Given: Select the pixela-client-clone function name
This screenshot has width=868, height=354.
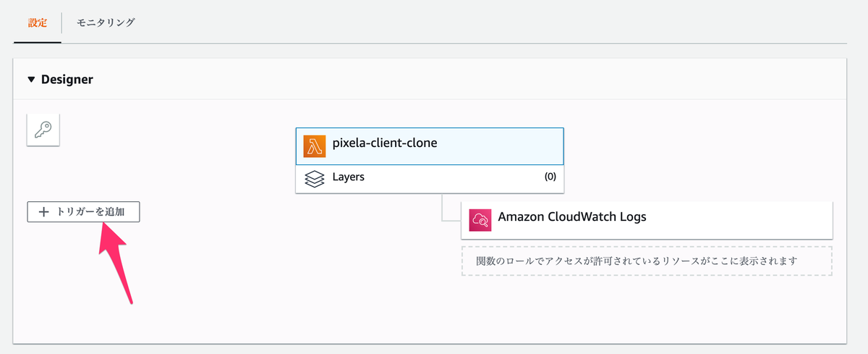Looking at the screenshot, I should click(x=385, y=143).
